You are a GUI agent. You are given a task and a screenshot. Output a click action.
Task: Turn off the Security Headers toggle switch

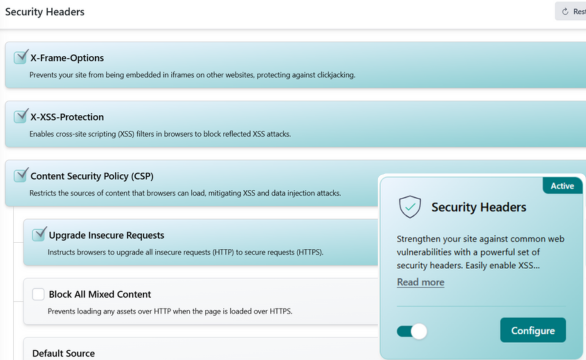(412, 331)
